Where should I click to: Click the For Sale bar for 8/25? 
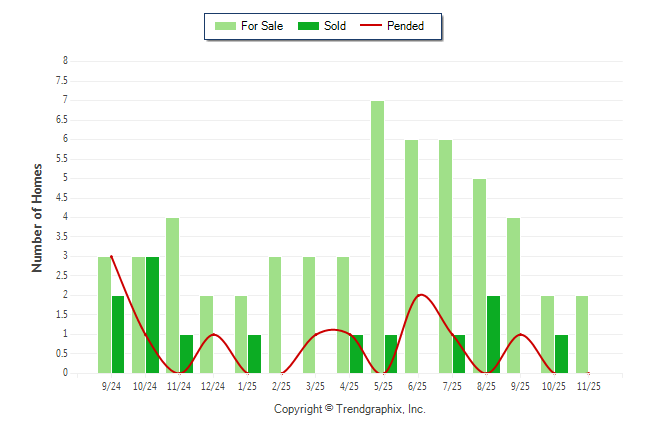(x=479, y=276)
